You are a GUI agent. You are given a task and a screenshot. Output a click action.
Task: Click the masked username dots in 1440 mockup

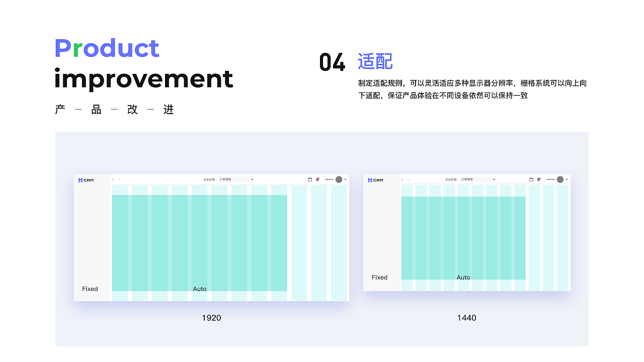tap(550, 179)
